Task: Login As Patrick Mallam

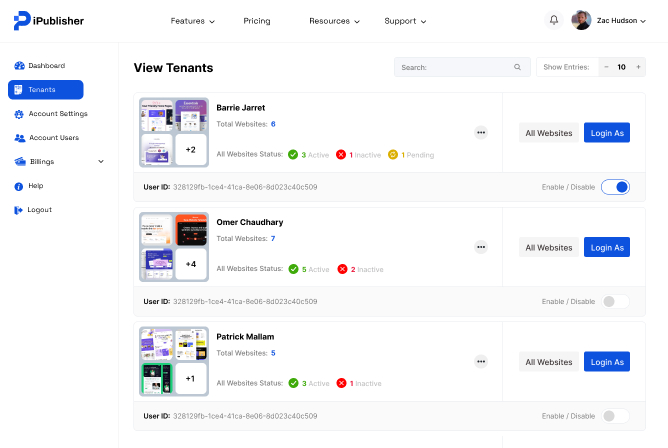Action: [607, 362]
